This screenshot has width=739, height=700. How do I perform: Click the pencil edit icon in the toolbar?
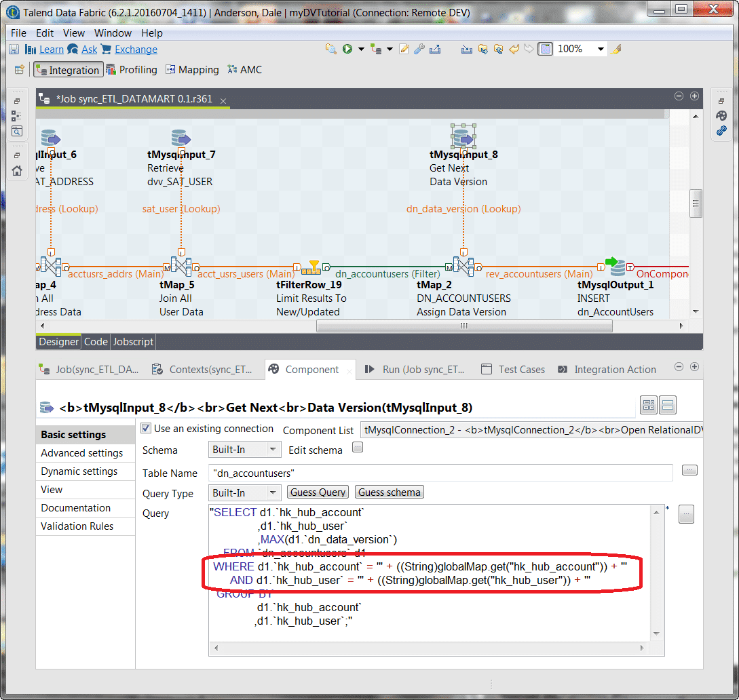[404, 48]
